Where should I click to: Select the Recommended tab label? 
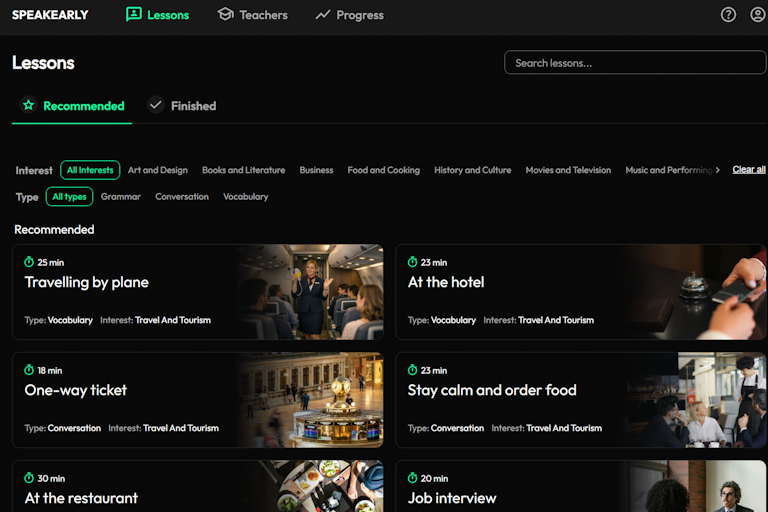tap(84, 106)
